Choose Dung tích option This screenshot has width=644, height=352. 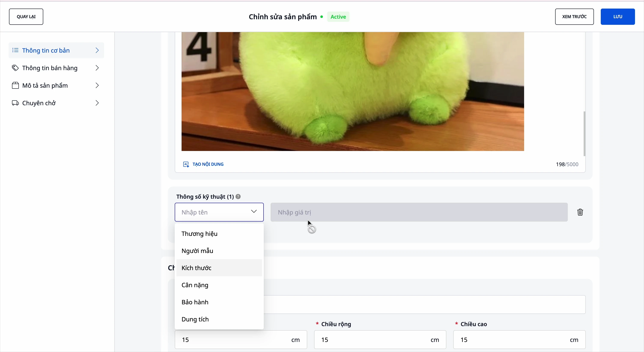click(x=195, y=319)
